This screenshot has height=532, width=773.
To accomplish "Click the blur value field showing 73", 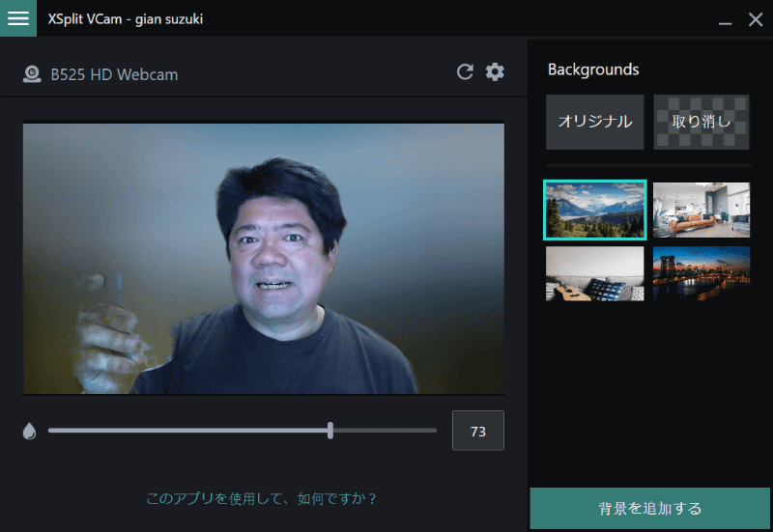I will tap(477, 431).
